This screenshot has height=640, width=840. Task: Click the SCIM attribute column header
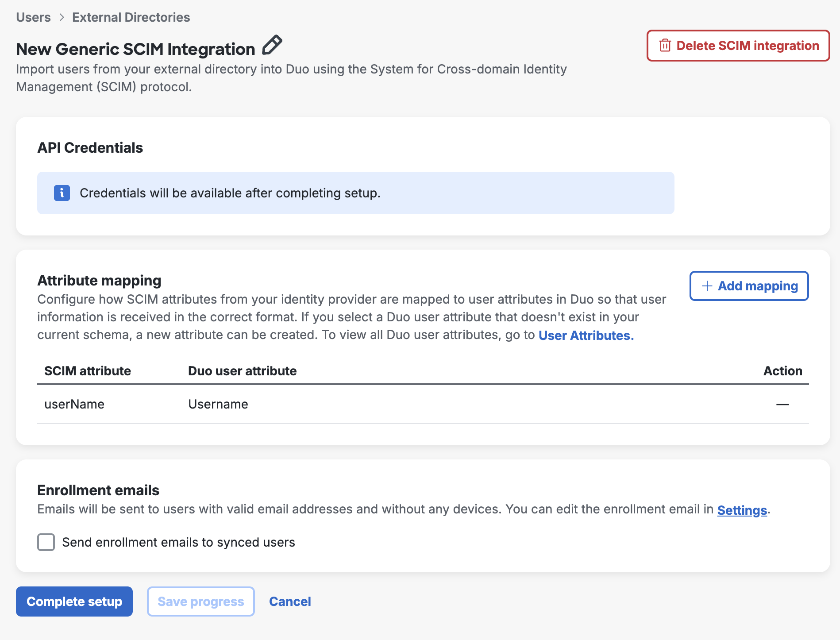click(88, 371)
